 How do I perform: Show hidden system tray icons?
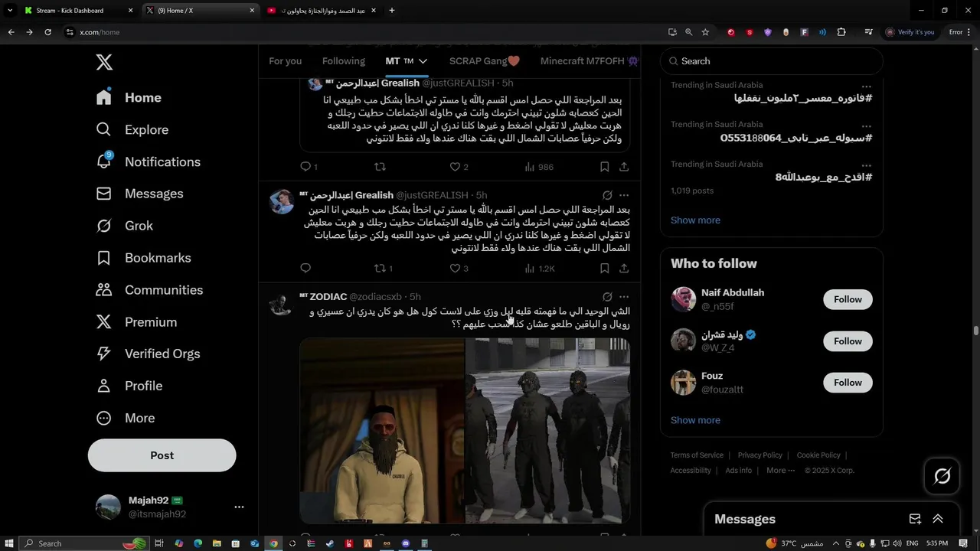(835, 543)
